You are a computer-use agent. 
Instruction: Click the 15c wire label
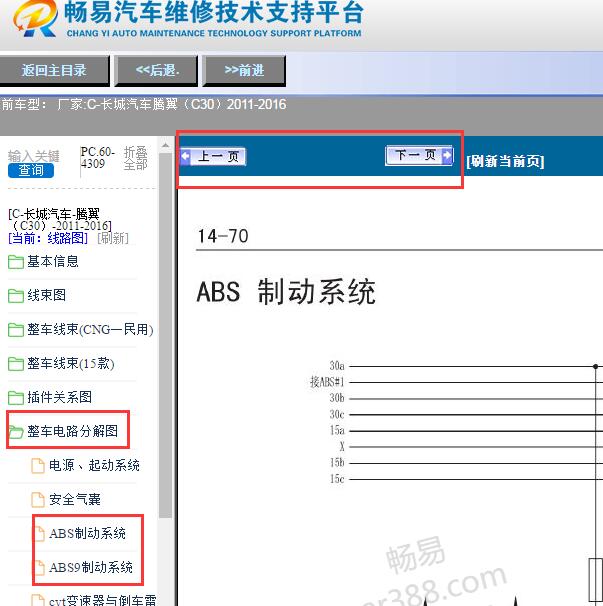337,479
